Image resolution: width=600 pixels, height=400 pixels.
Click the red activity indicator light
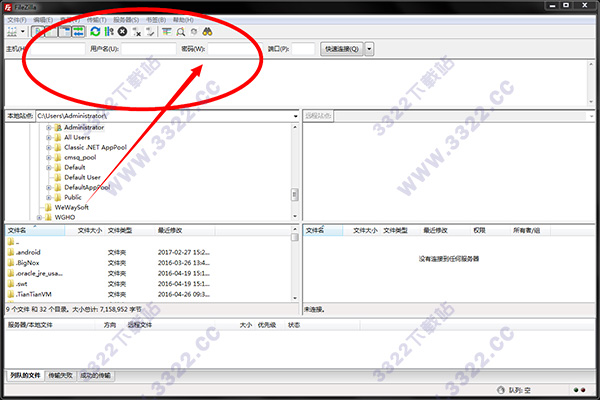pos(583,390)
